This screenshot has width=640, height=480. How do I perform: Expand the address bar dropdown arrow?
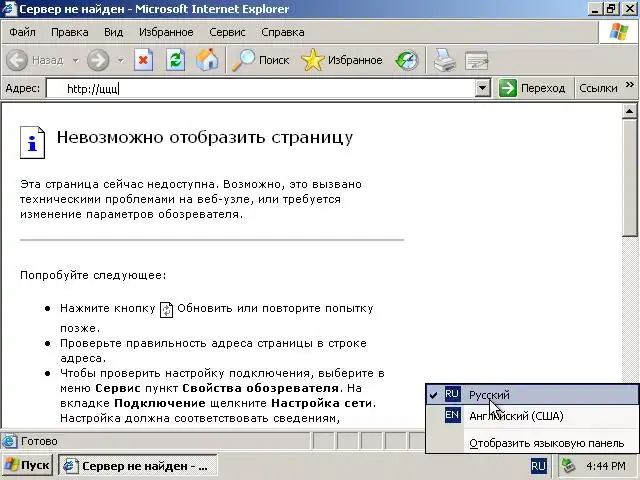tap(482, 88)
